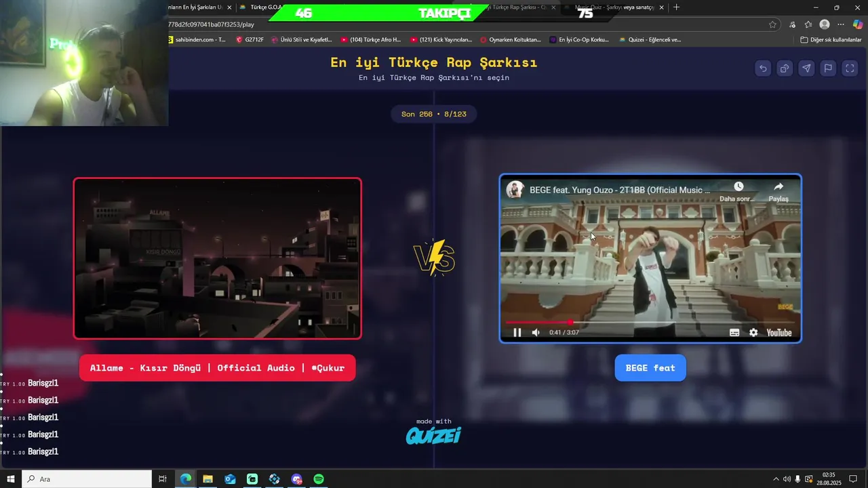
Task: Switch to the Music Quiz tab
Action: click(614, 7)
